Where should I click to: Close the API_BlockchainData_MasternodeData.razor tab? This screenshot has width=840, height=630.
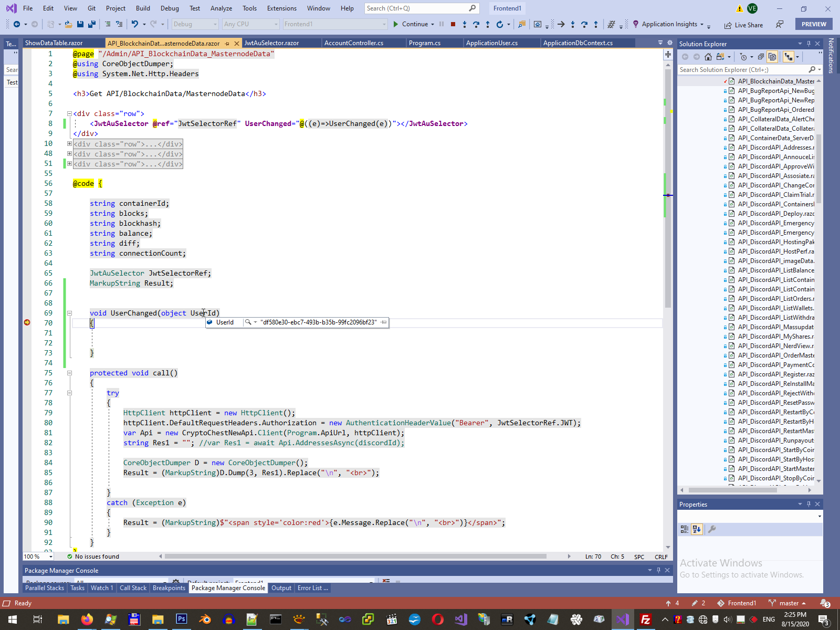click(236, 43)
